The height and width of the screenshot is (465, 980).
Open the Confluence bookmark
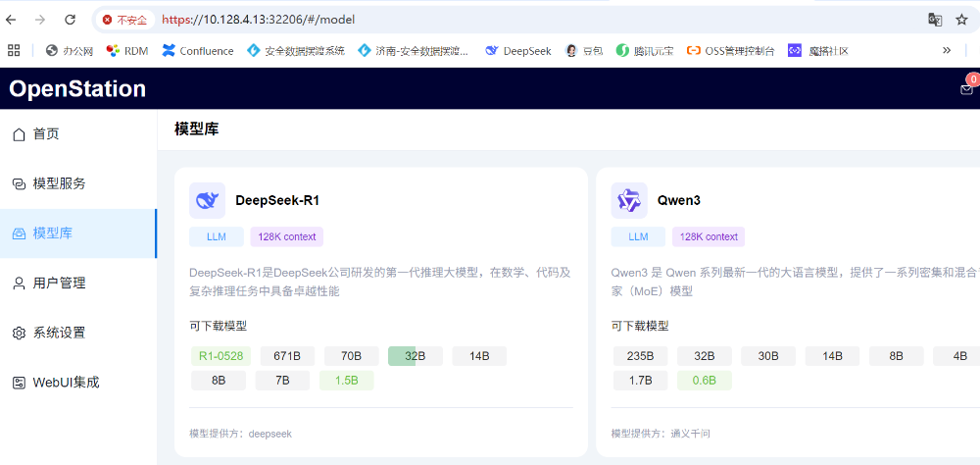click(198, 50)
